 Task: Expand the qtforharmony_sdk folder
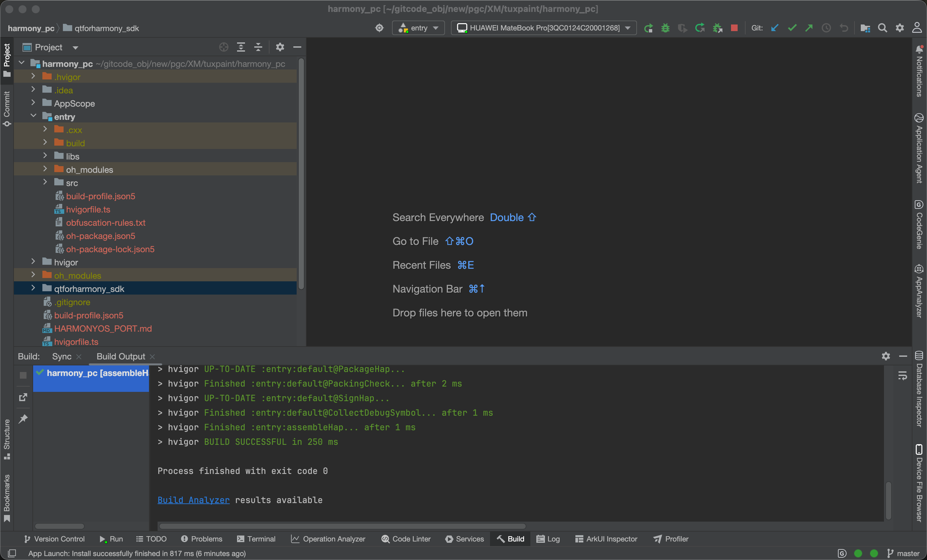[33, 288]
